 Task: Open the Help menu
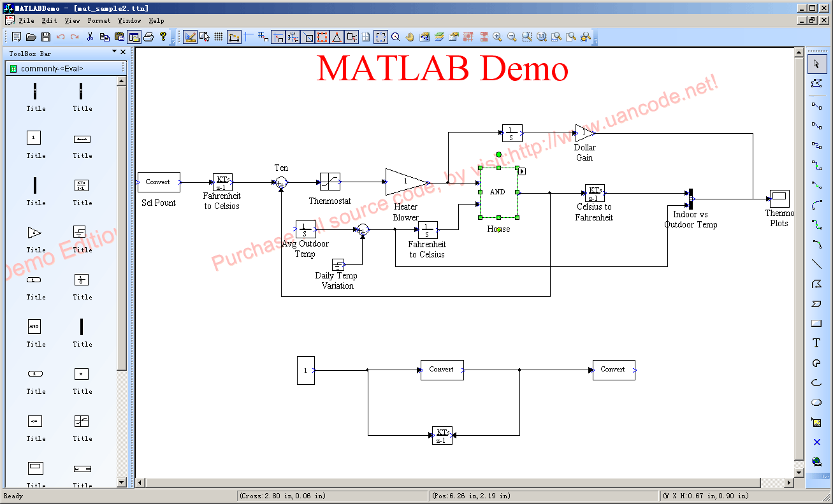pos(156,20)
